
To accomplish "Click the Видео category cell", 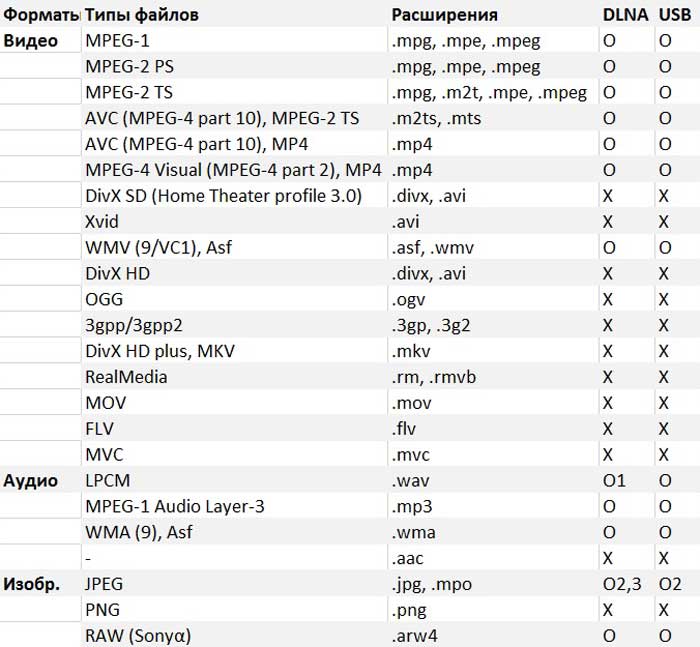I will tap(40, 41).
